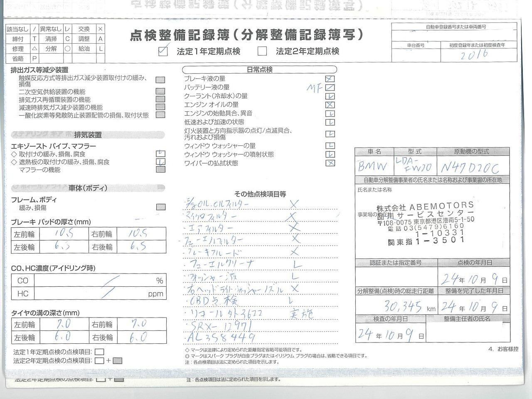Select the 清掃 legend cell
This screenshot has width=532, height=399.
[x=51, y=39]
